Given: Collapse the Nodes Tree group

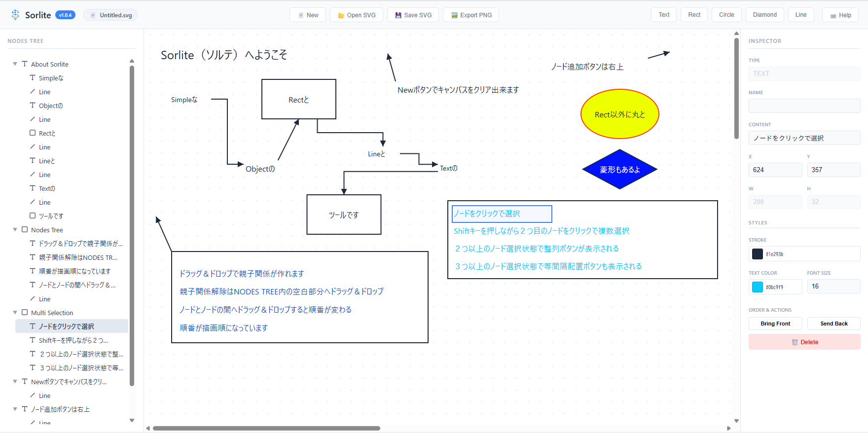Looking at the screenshot, I should coord(15,230).
